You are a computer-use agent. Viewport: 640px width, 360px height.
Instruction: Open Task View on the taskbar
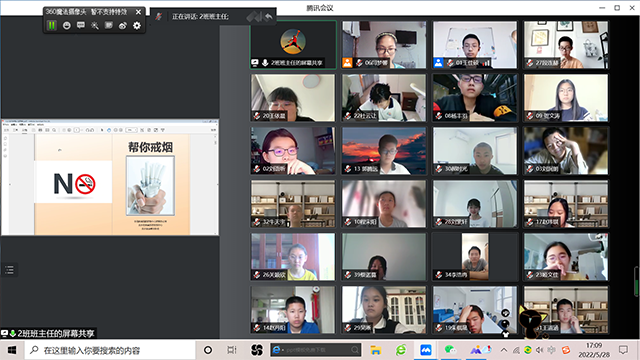pos(231,350)
